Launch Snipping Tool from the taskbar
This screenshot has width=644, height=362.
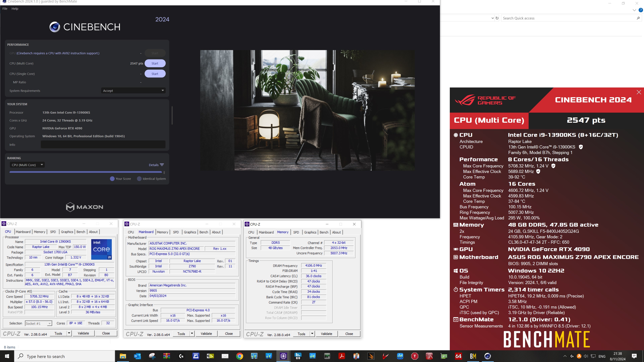tap(152, 356)
